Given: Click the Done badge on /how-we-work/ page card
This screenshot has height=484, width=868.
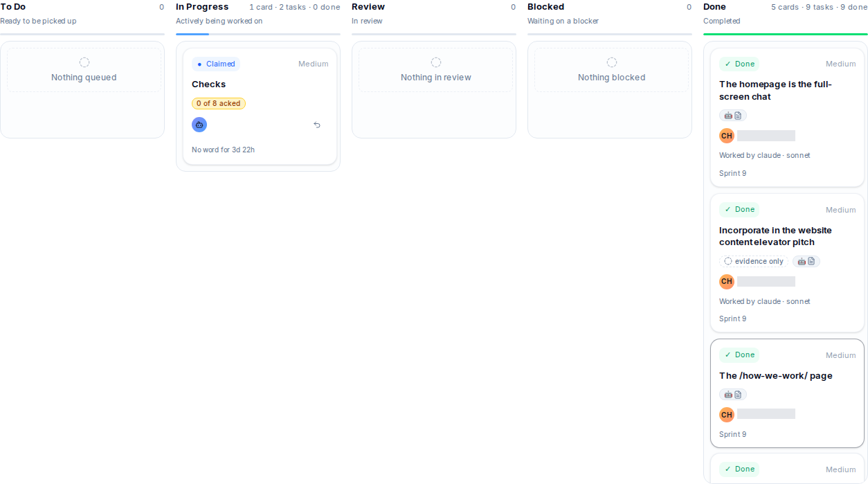Looking at the screenshot, I should point(739,355).
